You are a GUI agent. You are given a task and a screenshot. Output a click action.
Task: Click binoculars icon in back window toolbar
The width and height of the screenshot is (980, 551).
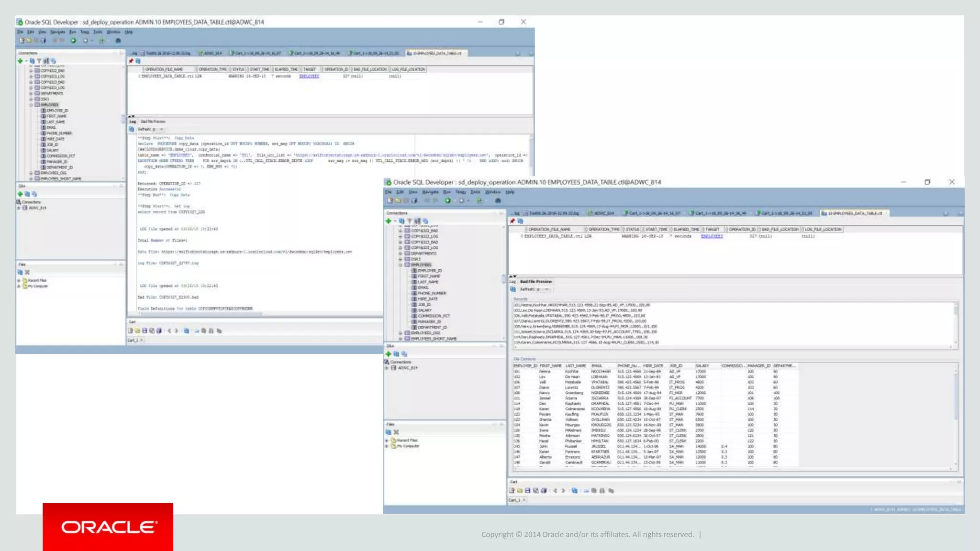118,41
